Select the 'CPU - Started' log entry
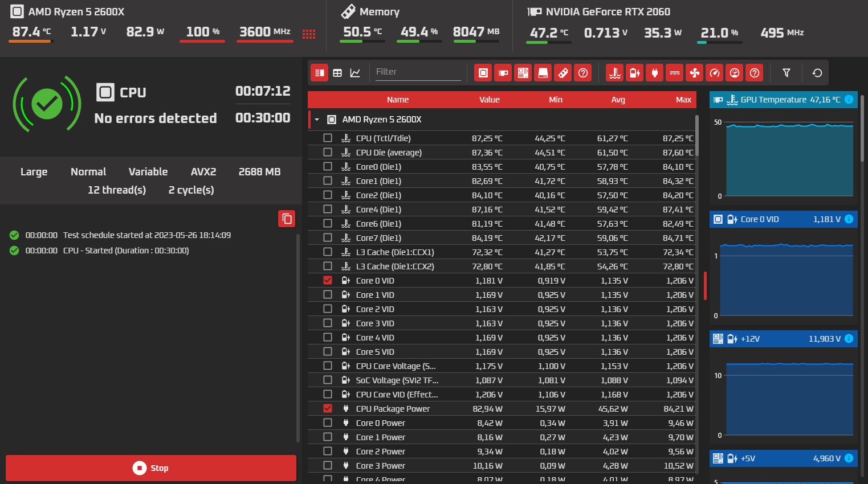The image size is (868, 484). click(x=126, y=251)
